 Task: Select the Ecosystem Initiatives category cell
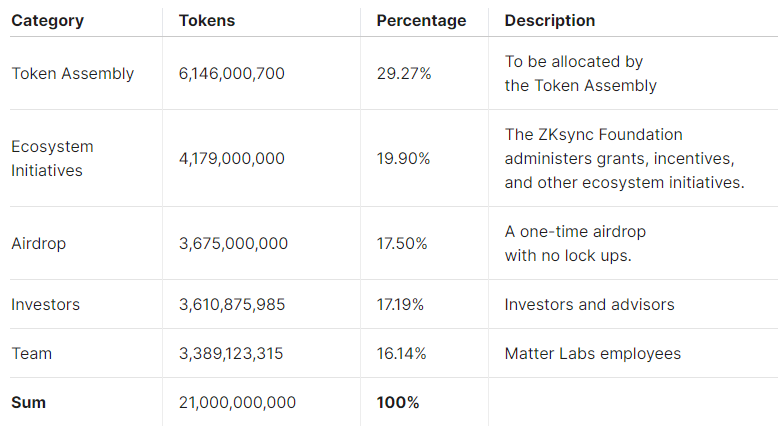coord(52,158)
